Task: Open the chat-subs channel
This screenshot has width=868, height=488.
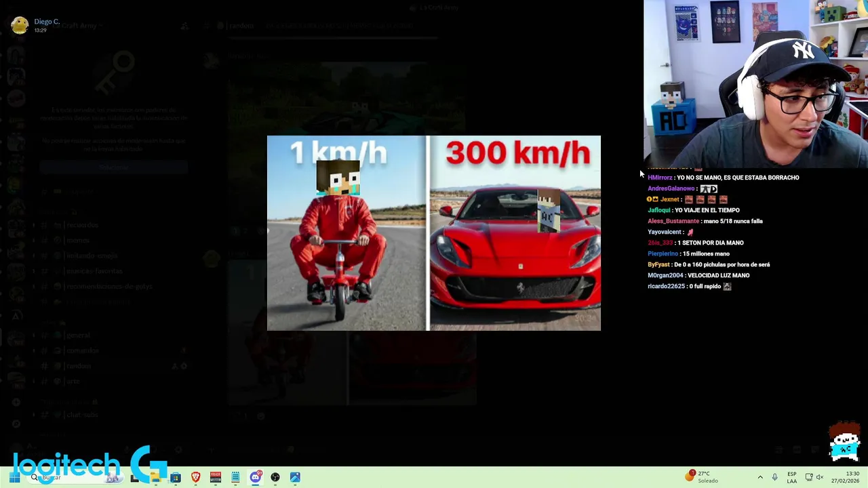Action: tap(82, 414)
